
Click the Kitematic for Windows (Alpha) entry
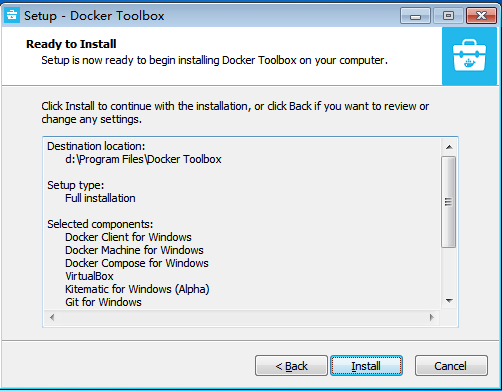click(137, 289)
